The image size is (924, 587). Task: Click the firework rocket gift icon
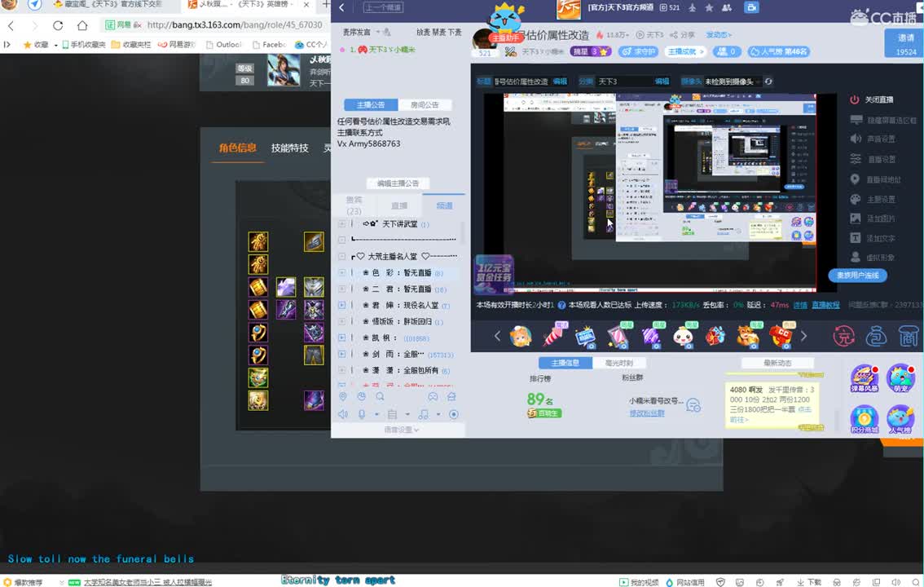pos(553,335)
